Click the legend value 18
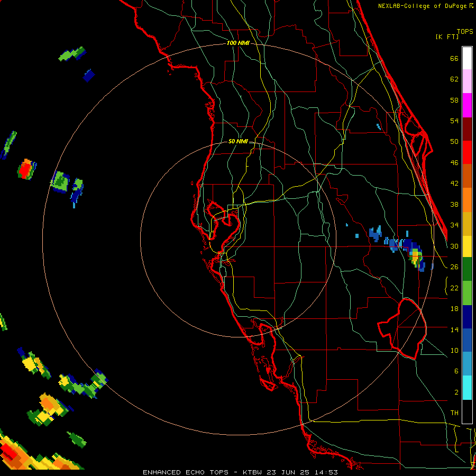The image size is (476, 476). click(454, 309)
